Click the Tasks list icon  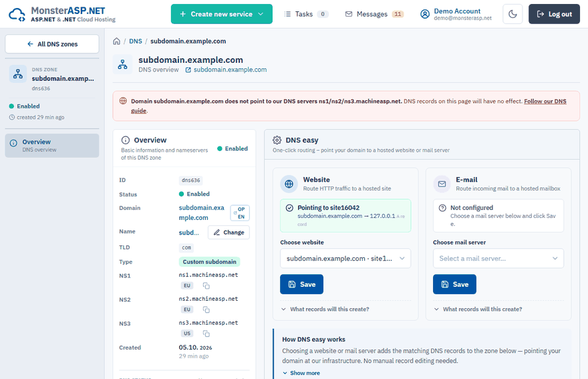click(287, 14)
